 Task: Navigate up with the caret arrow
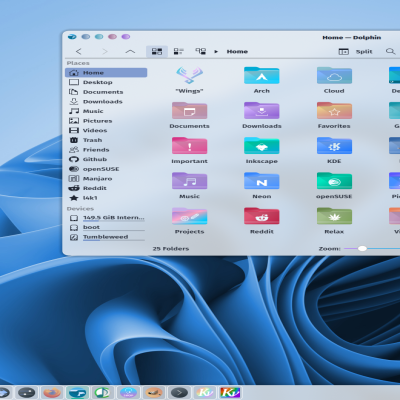pyautogui.click(x=130, y=51)
